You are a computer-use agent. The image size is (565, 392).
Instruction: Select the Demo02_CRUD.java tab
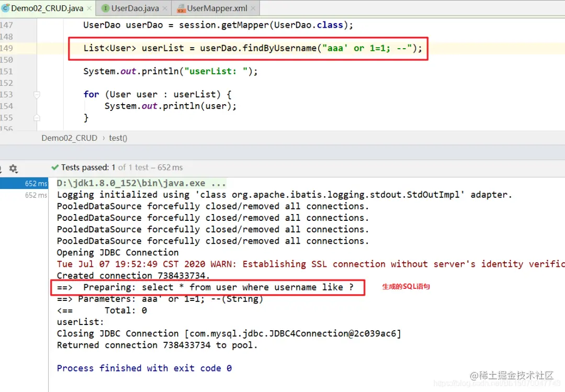coord(46,8)
